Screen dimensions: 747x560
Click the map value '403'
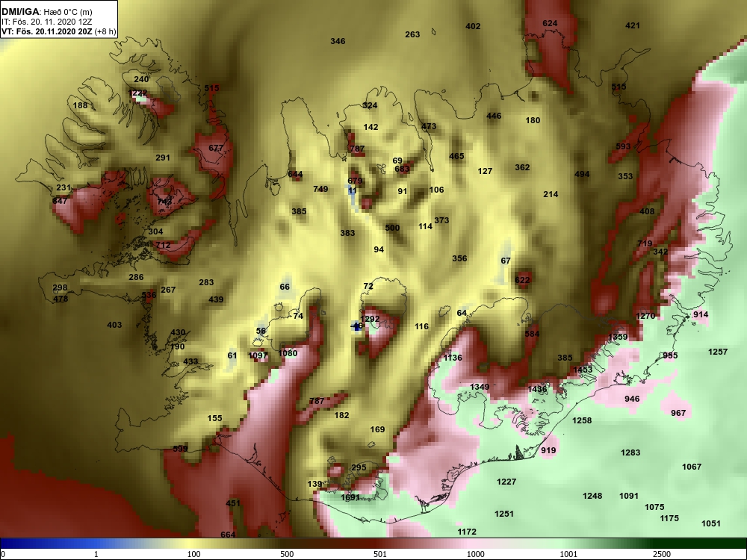click(x=114, y=326)
